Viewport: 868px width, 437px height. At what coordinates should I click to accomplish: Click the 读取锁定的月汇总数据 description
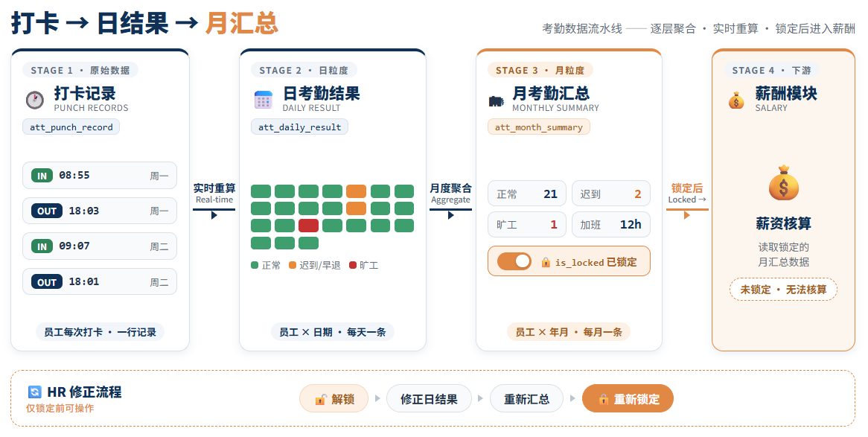[783, 255]
